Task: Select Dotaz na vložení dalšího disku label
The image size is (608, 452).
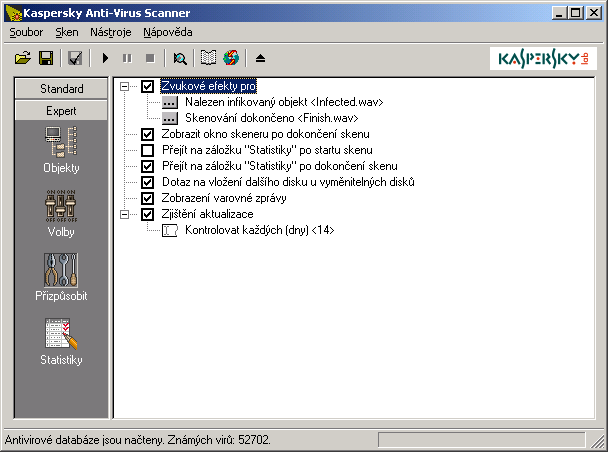Action: point(288,182)
